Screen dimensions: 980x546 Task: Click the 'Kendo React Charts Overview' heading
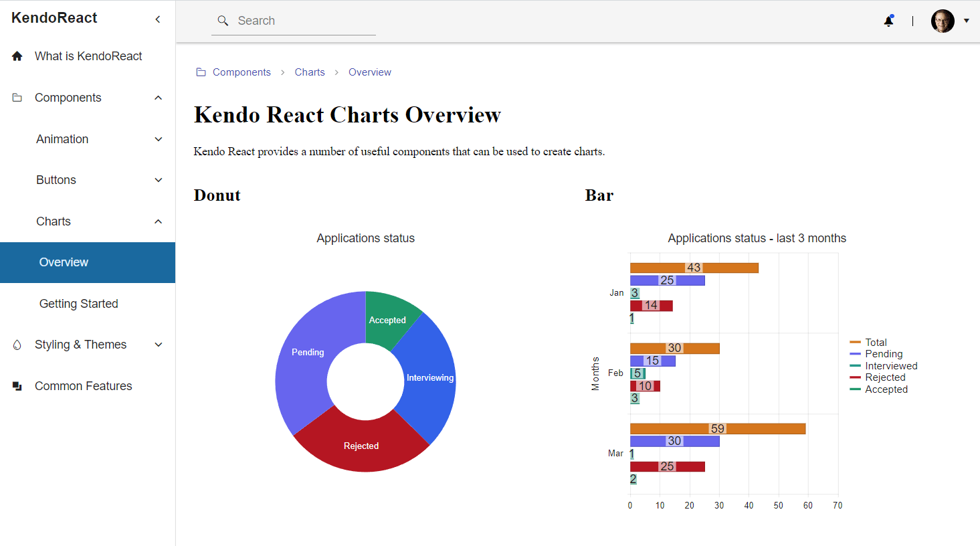(x=347, y=115)
